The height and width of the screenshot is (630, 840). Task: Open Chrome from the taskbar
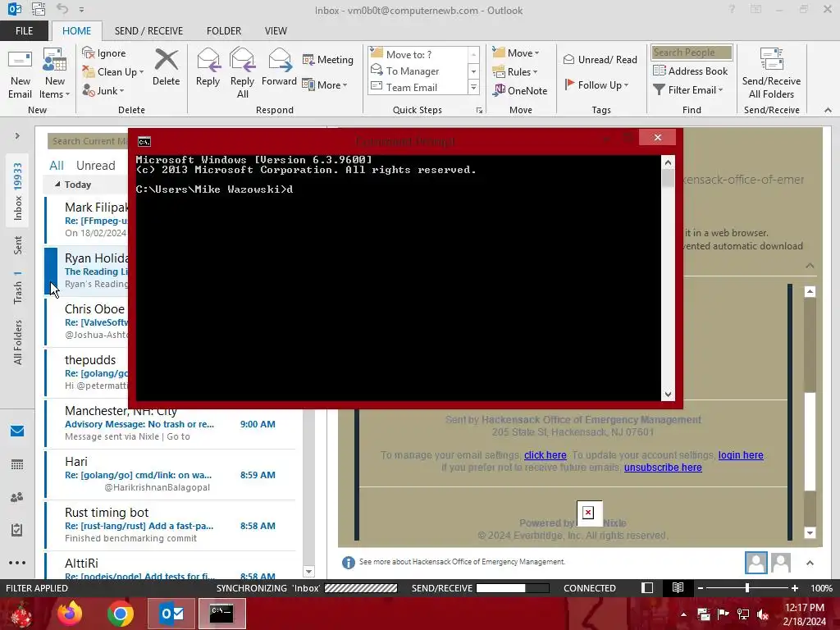point(120,614)
